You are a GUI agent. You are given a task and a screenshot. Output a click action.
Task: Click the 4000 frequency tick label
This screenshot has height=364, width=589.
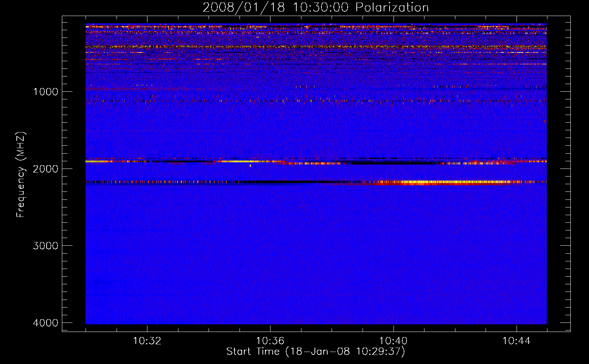(46, 323)
